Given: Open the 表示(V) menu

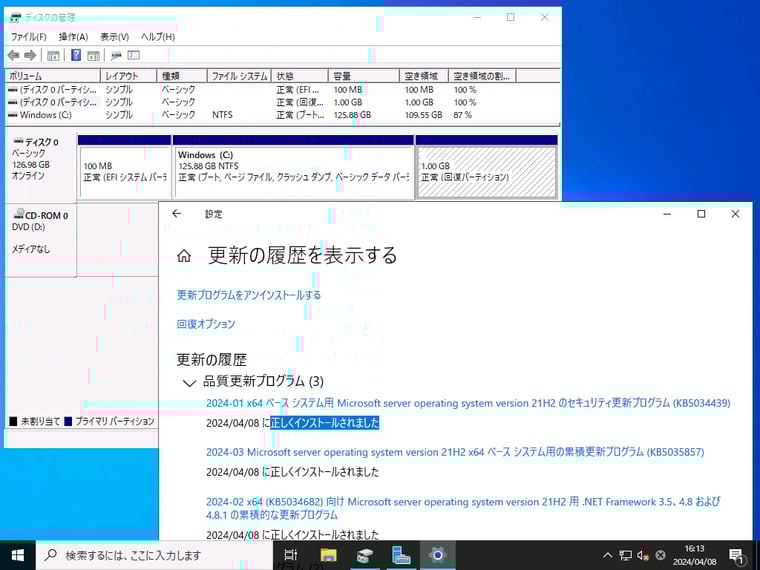Looking at the screenshot, I should click(114, 37).
